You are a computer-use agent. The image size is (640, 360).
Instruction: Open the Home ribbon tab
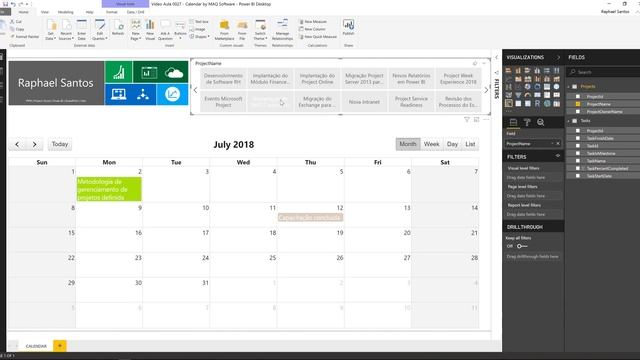pyautogui.click(x=24, y=12)
